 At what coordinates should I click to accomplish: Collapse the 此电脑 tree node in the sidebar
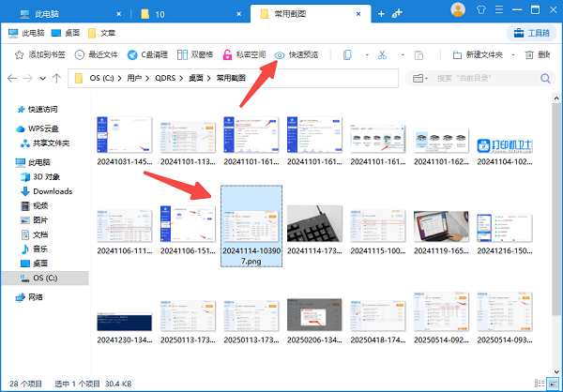coord(8,162)
